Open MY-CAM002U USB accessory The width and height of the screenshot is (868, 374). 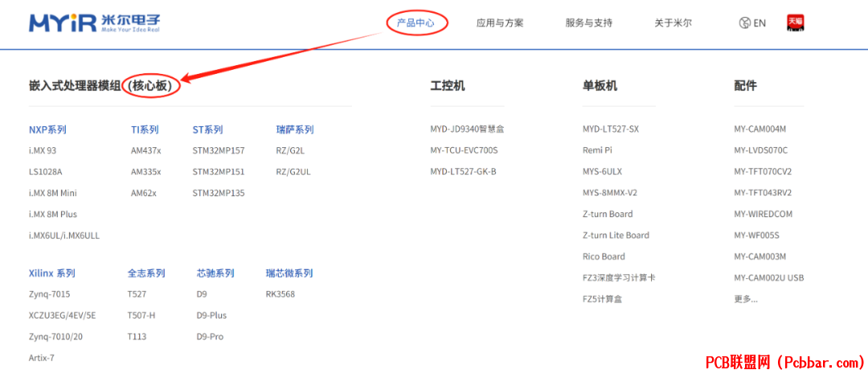click(769, 277)
